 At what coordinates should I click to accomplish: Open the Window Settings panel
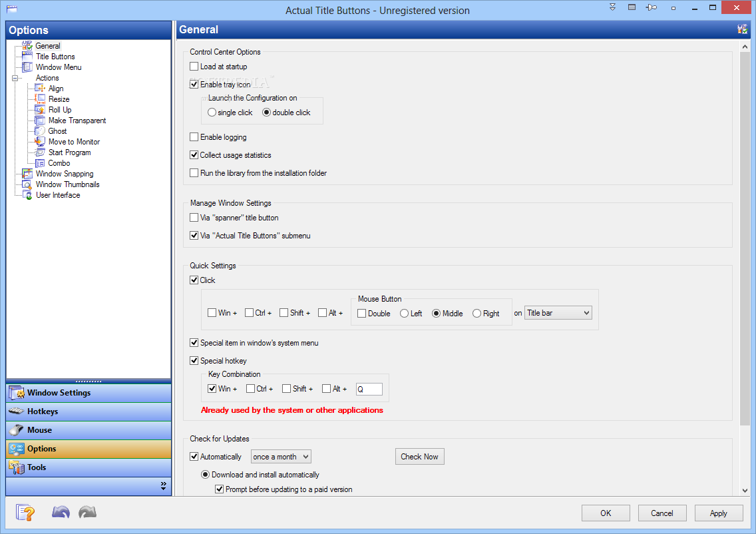[x=89, y=393]
